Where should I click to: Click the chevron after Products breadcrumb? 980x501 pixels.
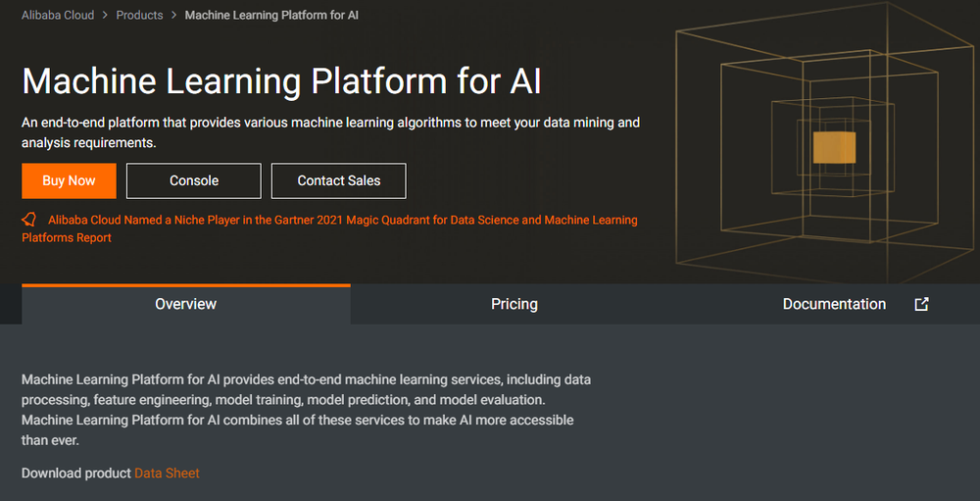point(173,16)
